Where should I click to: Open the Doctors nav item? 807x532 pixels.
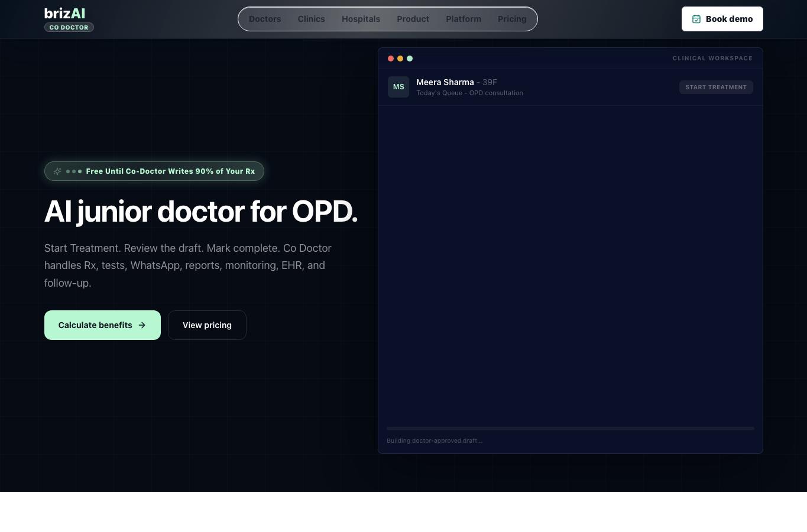pos(265,19)
